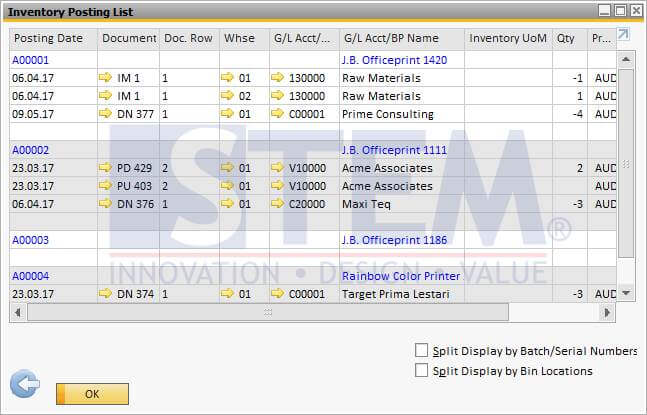Open link arrow for C20000 Maxi Teq
The width and height of the screenshot is (647, 415).
pyautogui.click(x=277, y=203)
